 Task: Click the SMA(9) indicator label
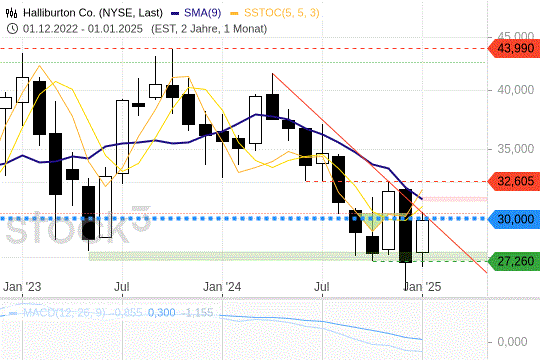pyautogui.click(x=202, y=13)
